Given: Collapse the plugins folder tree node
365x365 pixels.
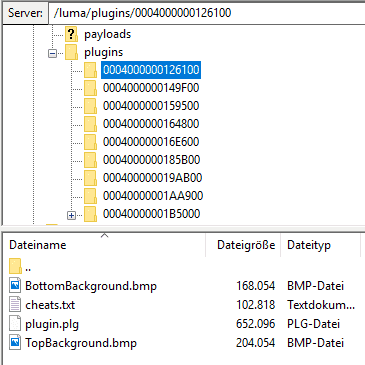Looking at the screenshot, I should coord(52,53).
